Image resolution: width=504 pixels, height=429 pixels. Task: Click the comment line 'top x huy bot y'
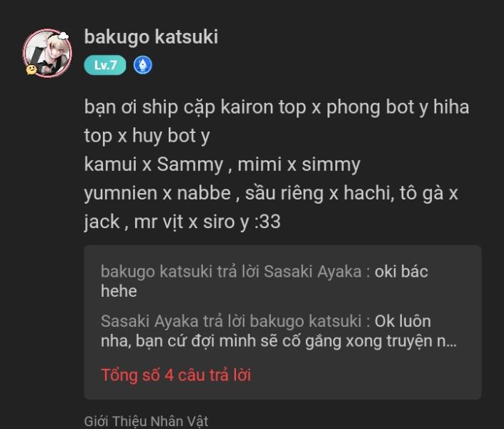click(x=147, y=136)
